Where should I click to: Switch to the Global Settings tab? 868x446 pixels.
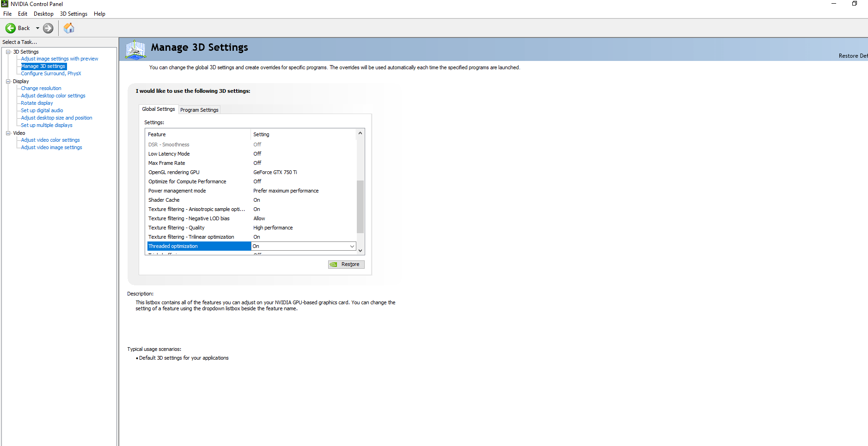click(159, 109)
